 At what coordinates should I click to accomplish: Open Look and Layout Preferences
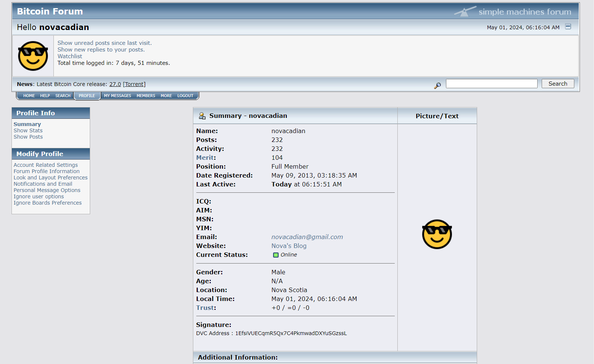[x=51, y=178]
